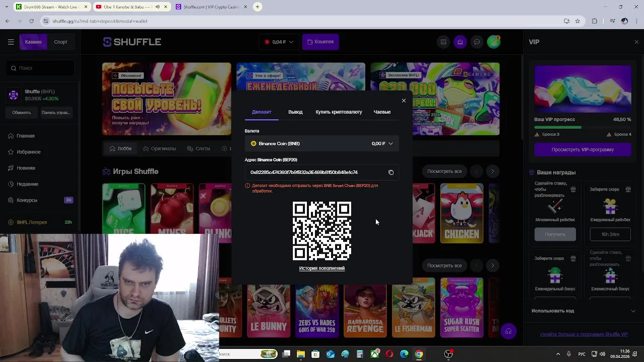Switch to the Казино section
The width and height of the screenshot is (644, 362).
33,42
